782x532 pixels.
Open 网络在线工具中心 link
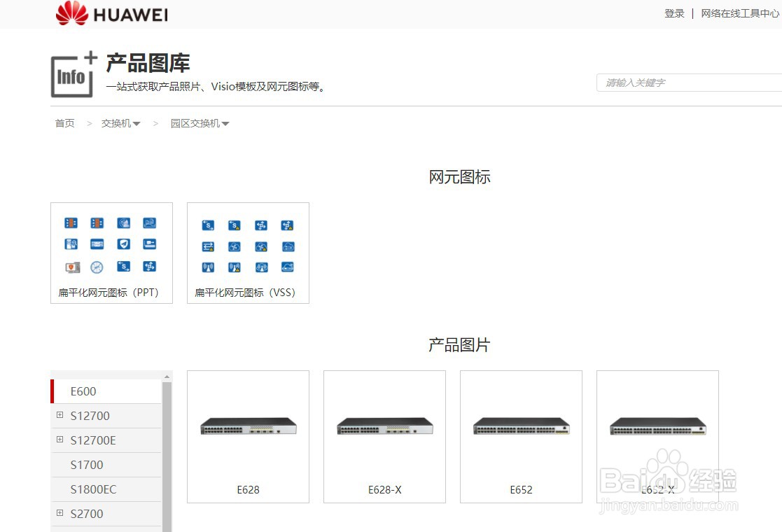point(740,13)
